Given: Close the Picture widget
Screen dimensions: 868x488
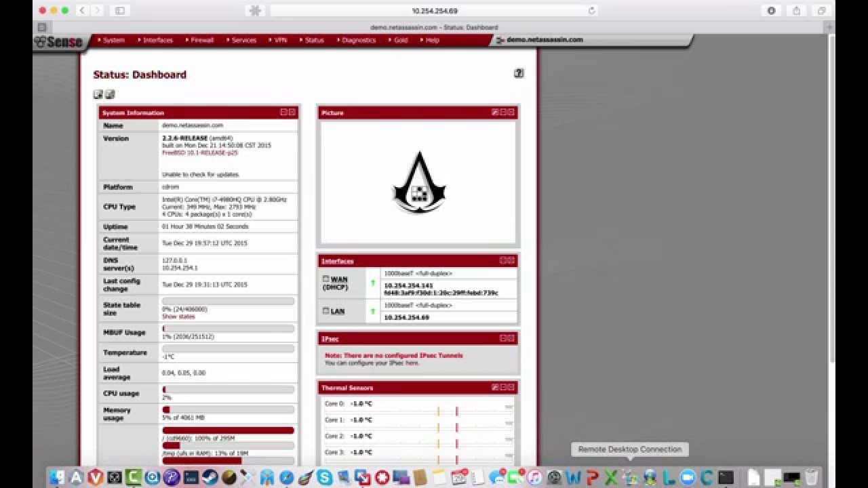Looking at the screenshot, I should 511,113.
